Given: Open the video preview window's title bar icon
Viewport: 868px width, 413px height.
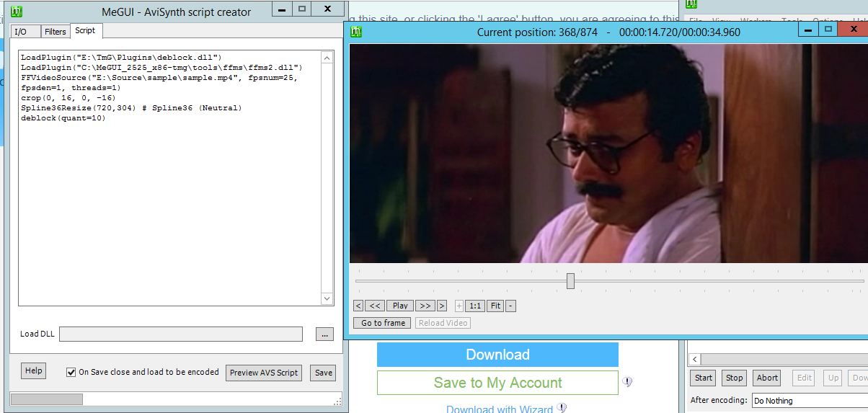Looking at the screenshot, I should (355, 31).
